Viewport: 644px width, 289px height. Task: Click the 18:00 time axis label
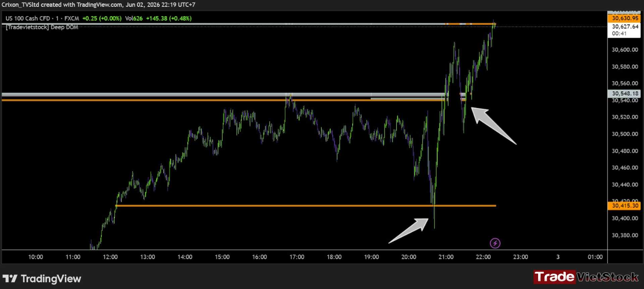pyautogui.click(x=334, y=257)
